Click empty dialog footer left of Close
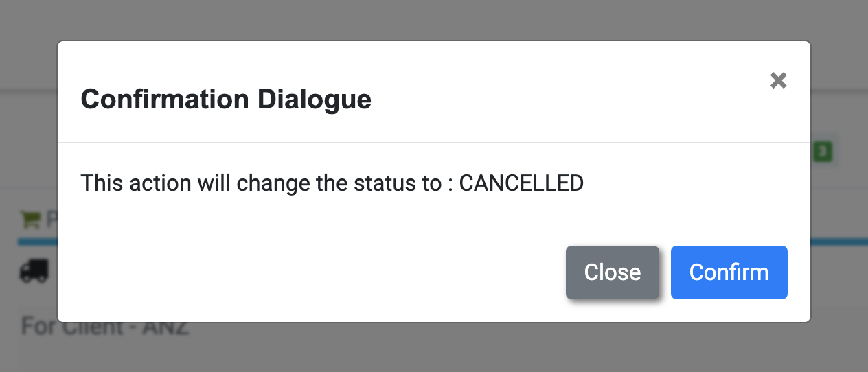The width and height of the screenshot is (868, 372). [309, 272]
